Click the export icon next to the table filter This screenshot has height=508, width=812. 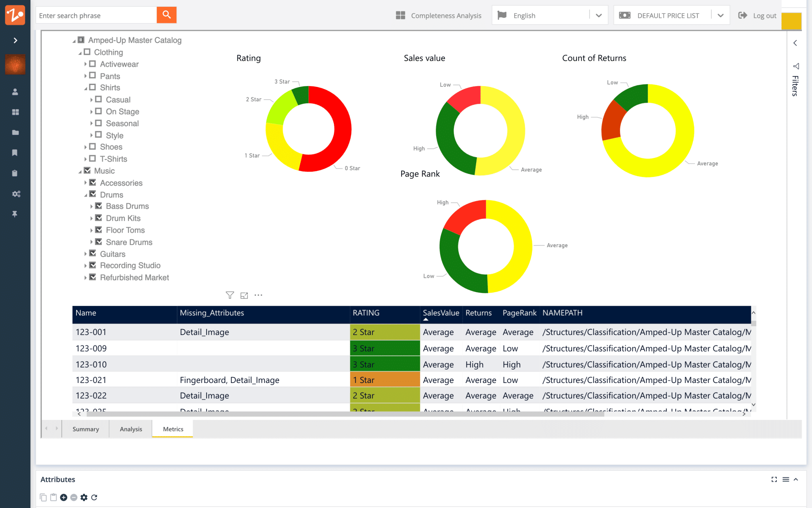click(x=244, y=295)
